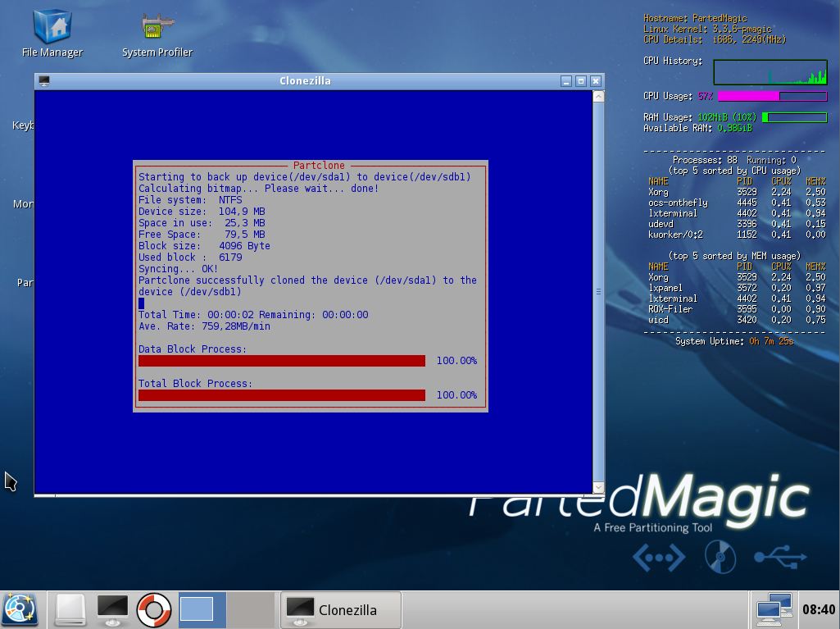Open the terminal monitor icon in taskbar
Image resolution: width=840 pixels, height=629 pixels.
(112, 609)
